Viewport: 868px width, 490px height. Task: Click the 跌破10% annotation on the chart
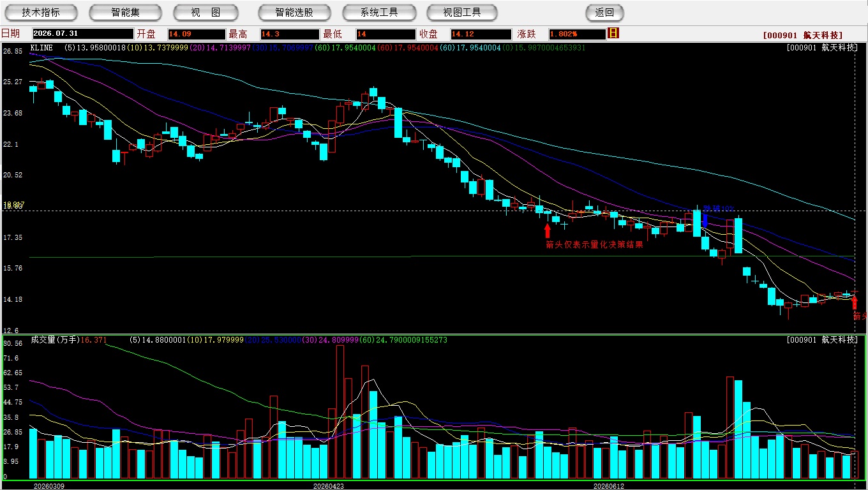click(719, 209)
